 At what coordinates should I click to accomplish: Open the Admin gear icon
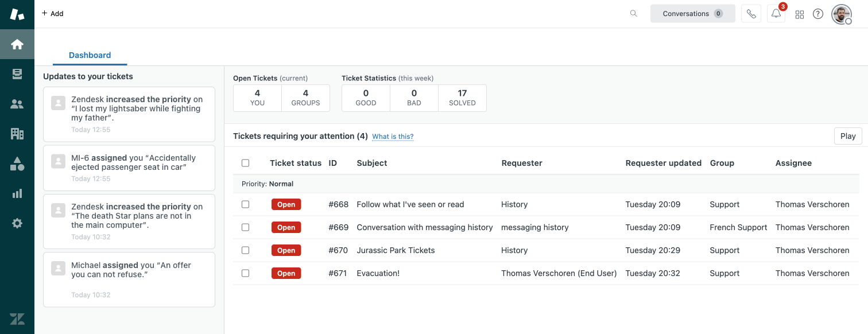click(x=17, y=223)
